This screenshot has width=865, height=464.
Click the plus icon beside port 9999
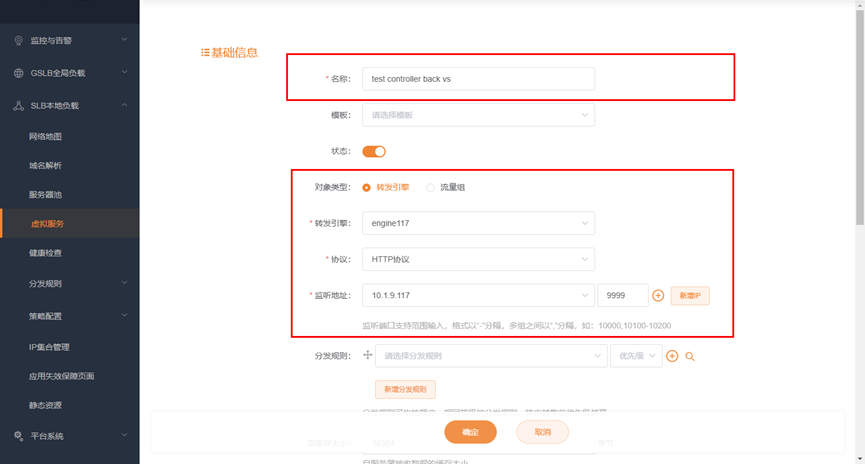(658, 296)
